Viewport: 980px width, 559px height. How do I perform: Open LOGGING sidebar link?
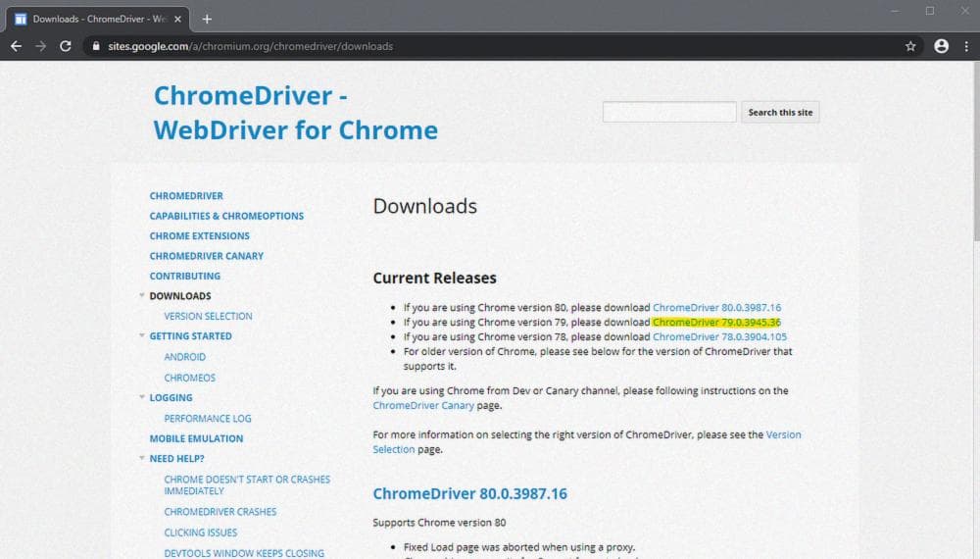(x=171, y=398)
